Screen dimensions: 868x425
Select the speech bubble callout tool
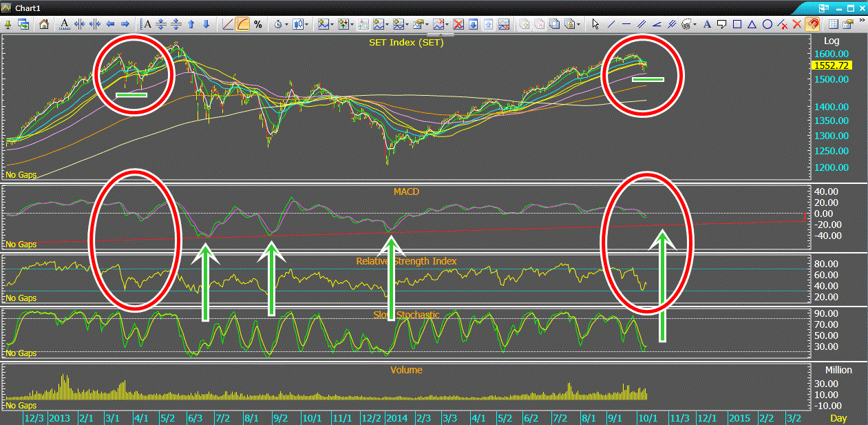coord(722,24)
